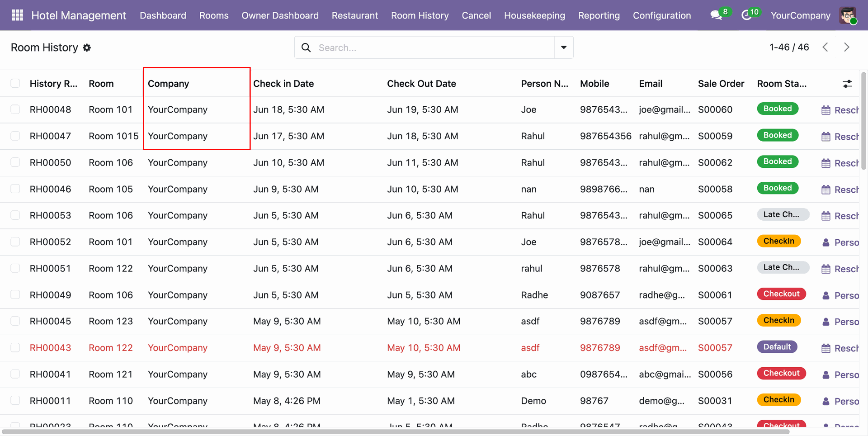This screenshot has width=868, height=436.
Task: Click the search magnifier icon
Action: click(306, 47)
